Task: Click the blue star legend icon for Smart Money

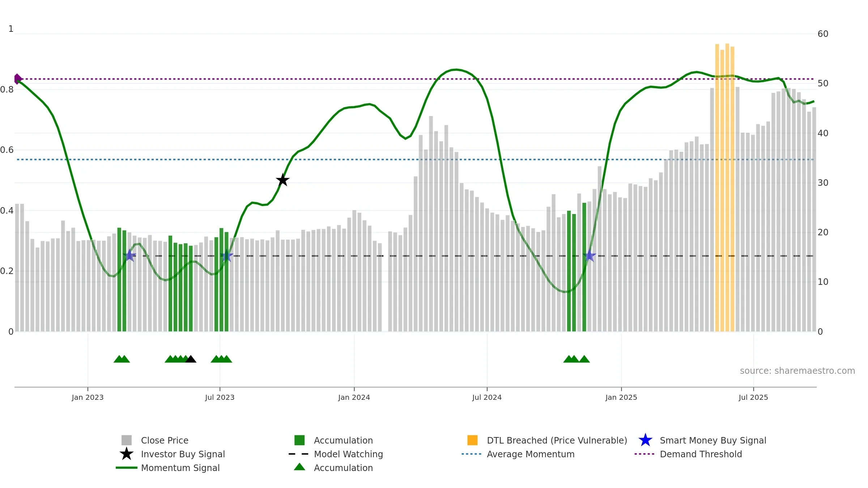Action: click(645, 440)
